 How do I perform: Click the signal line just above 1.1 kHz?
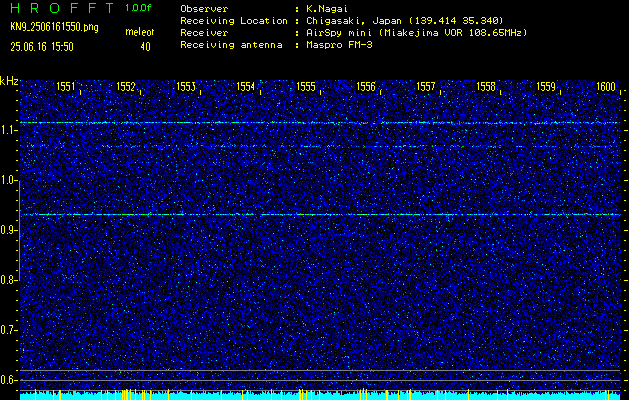click(320, 123)
